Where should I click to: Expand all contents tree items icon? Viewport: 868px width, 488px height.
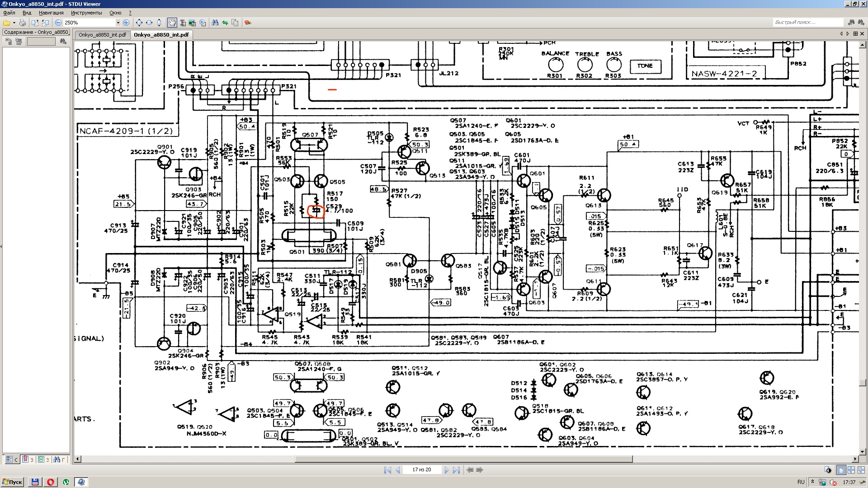coord(9,42)
